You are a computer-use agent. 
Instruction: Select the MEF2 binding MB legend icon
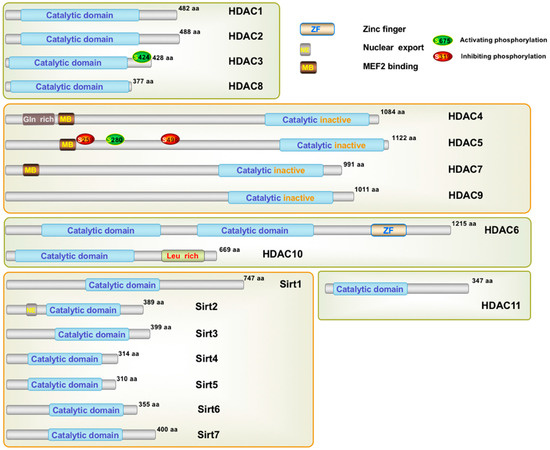point(308,67)
